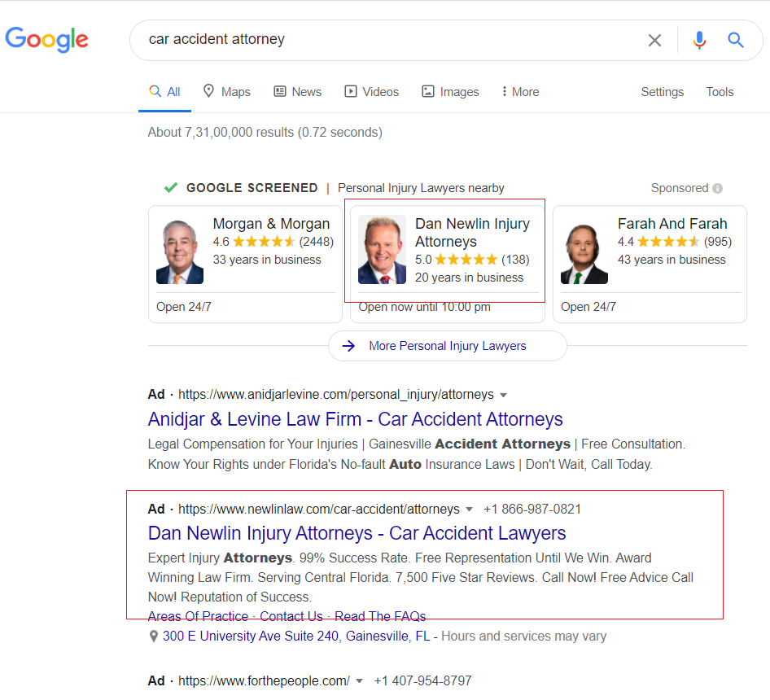Switch to the News tab

tap(297, 92)
